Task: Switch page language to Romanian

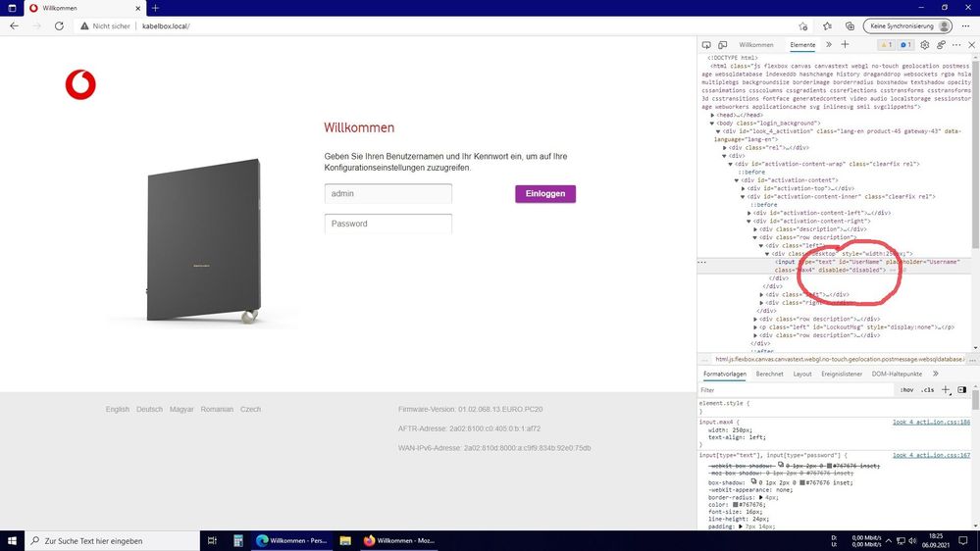Action: pyautogui.click(x=217, y=409)
